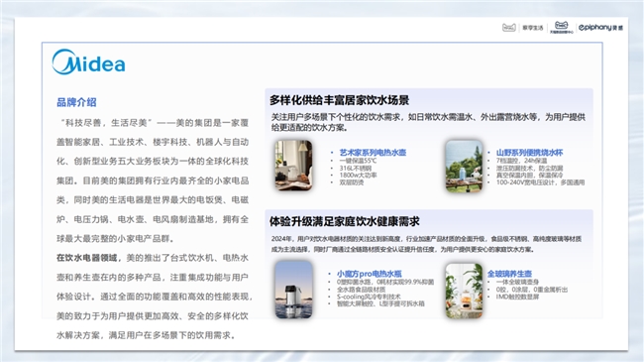Click the 全玻璃养生壶 title link
644x362 pixels.
point(509,274)
